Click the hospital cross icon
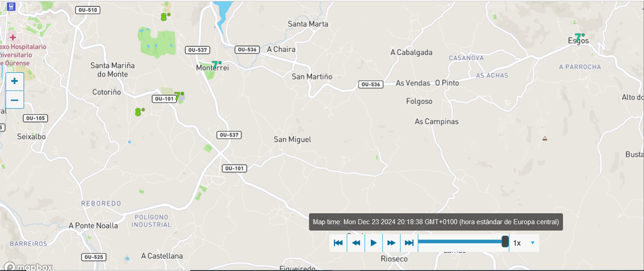 [x=13, y=37]
